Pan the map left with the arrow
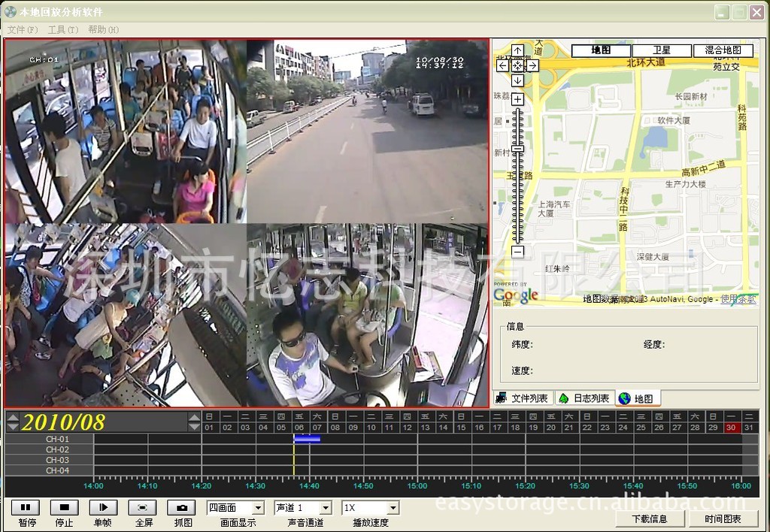The height and width of the screenshot is (532, 770). point(502,66)
